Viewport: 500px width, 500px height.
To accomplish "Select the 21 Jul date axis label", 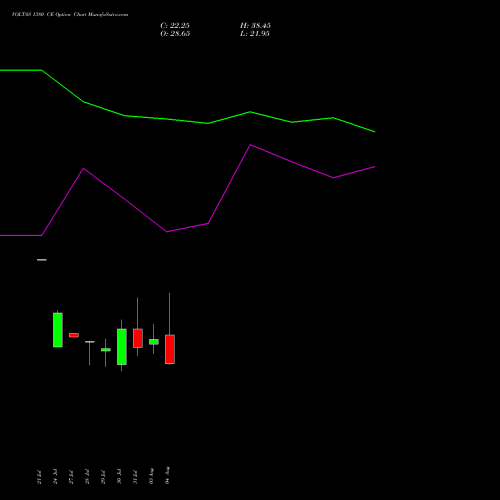I will pos(39,477).
